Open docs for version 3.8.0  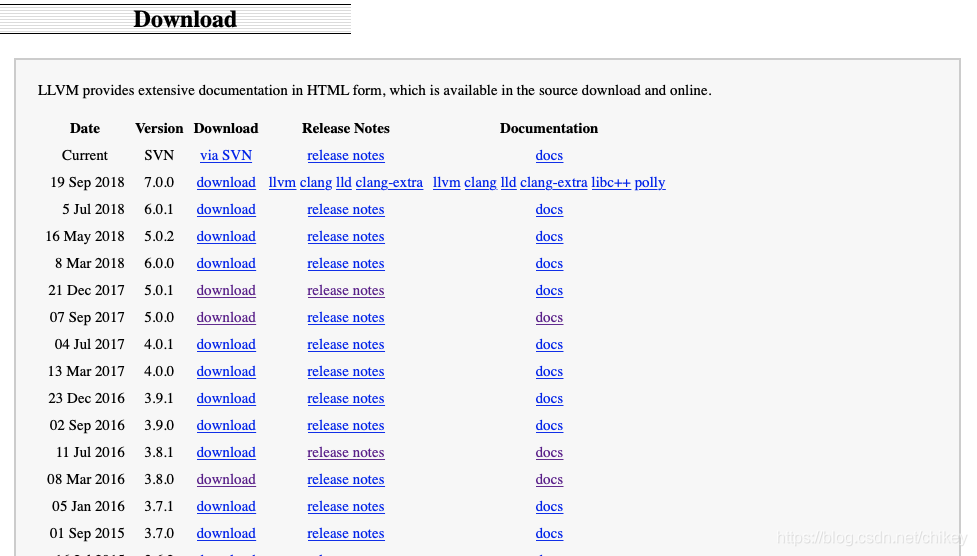point(549,479)
